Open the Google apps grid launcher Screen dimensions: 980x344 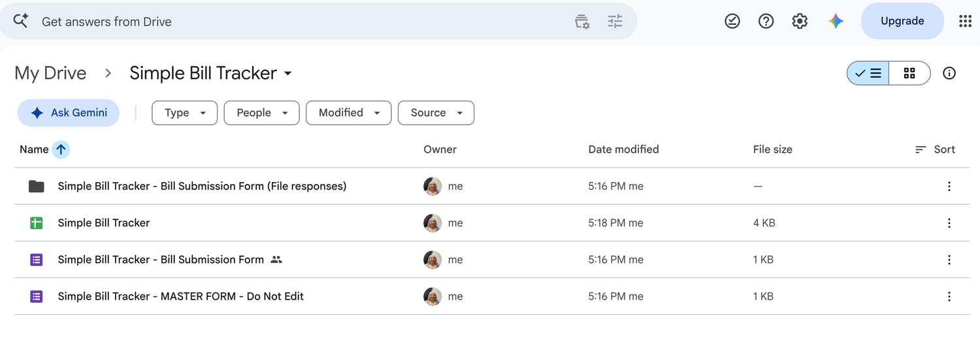pyautogui.click(x=965, y=22)
